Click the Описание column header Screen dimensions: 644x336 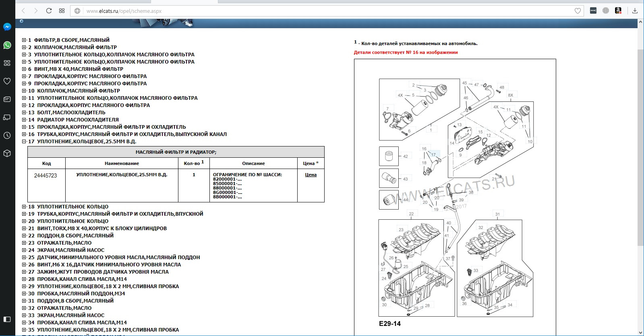click(253, 163)
